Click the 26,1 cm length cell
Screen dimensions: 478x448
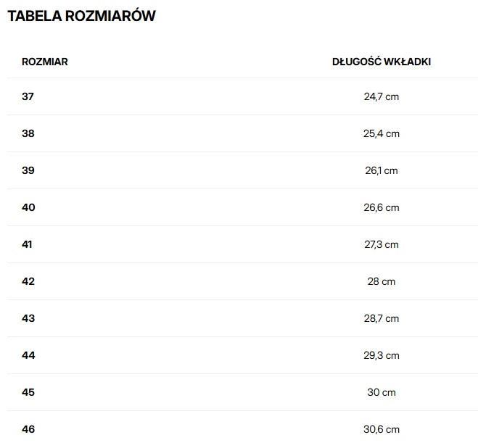(382, 170)
